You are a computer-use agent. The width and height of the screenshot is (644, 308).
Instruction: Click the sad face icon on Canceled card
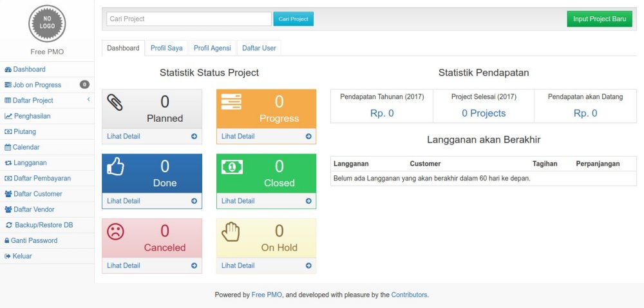tap(115, 231)
